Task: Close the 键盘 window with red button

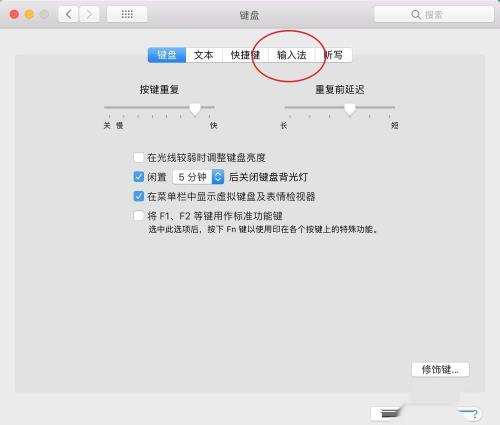Action: point(14,14)
